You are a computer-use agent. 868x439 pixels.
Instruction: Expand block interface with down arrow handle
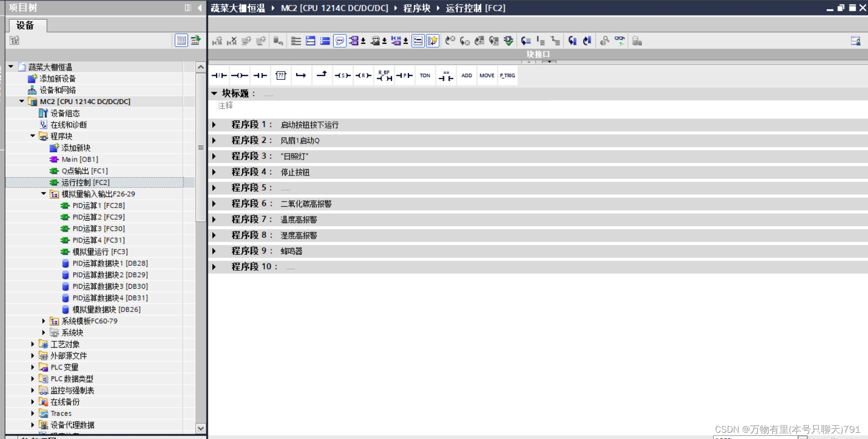click(x=549, y=62)
